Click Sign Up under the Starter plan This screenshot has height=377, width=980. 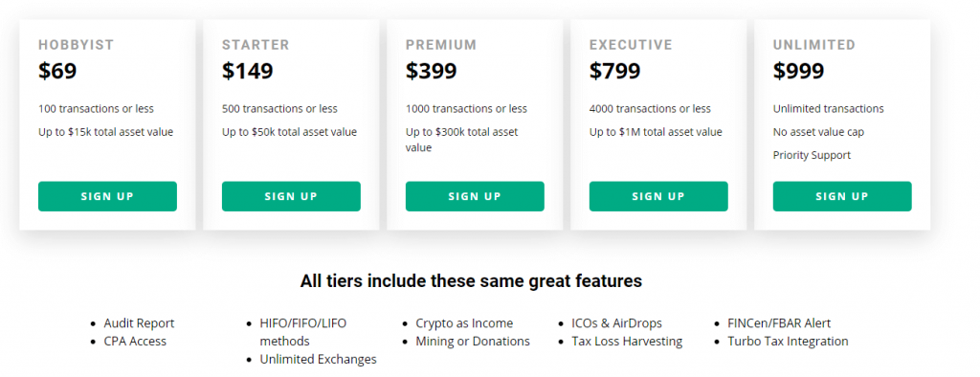pyautogui.click(x=291, y=196)
